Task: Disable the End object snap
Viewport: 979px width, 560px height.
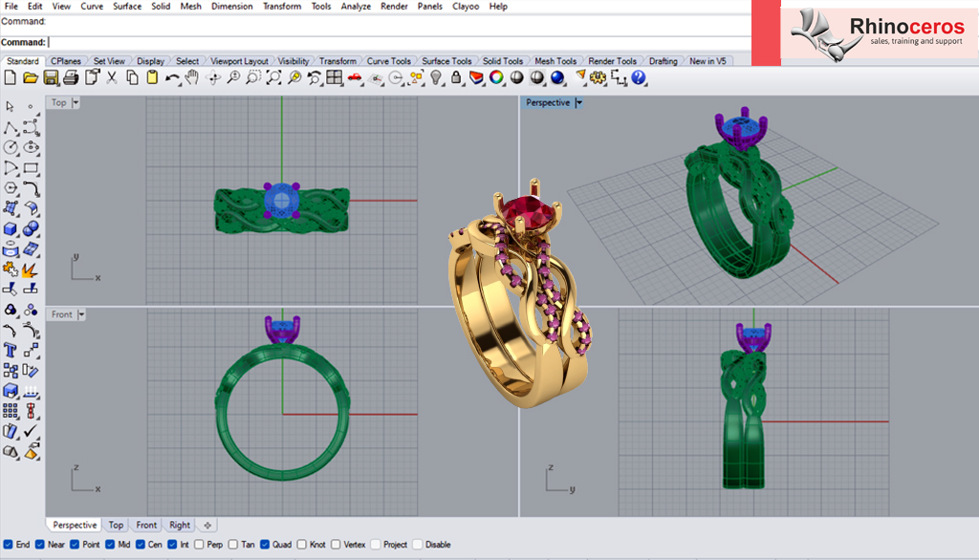Action: [x=9, y=545]
